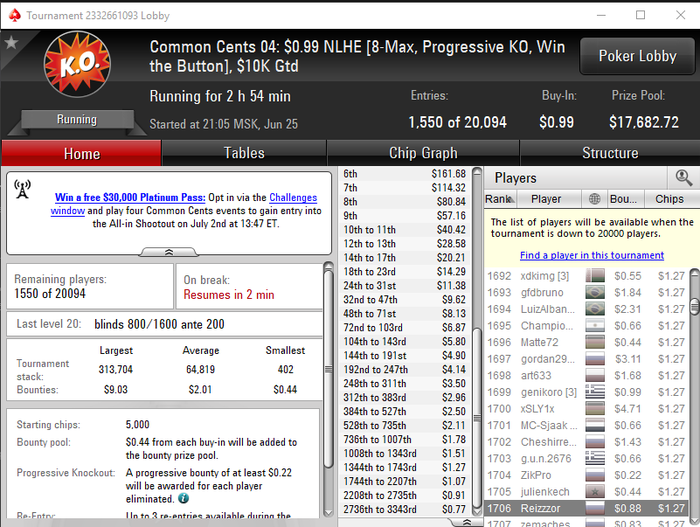This screenshot has height=527, width=700.
Task: Open the Challenges window link
Action: point(293,197)
